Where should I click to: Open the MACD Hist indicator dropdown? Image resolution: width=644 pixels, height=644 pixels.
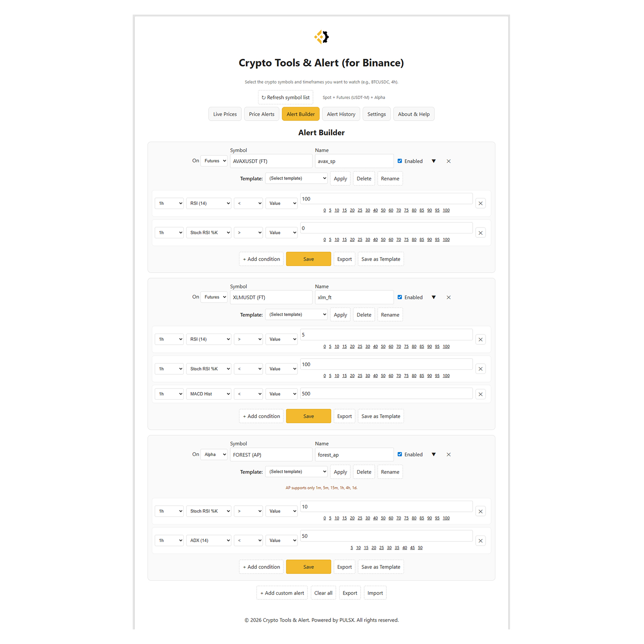[209, 394]
